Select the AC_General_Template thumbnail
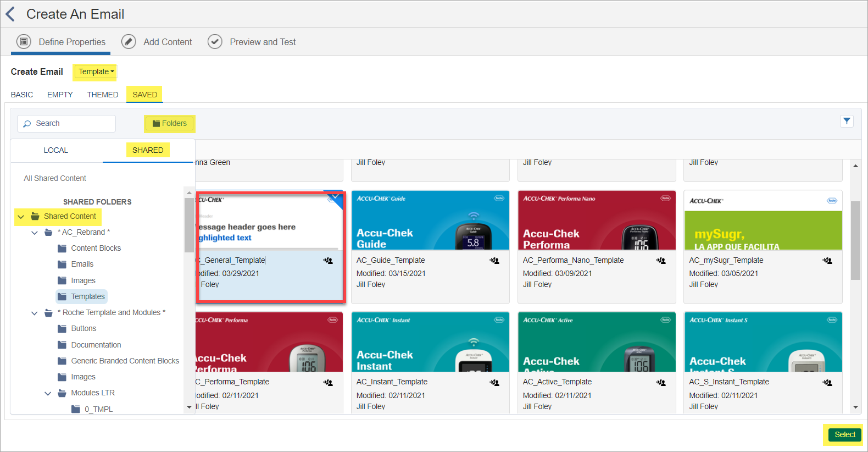The width and height of the screenshot is (868, 452). pos(269,221)
